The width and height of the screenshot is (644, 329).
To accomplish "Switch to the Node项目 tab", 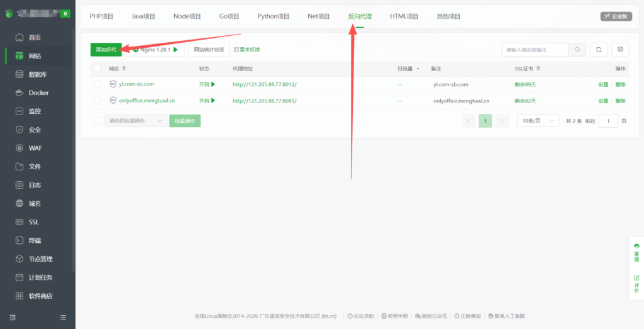I will 187,16.
